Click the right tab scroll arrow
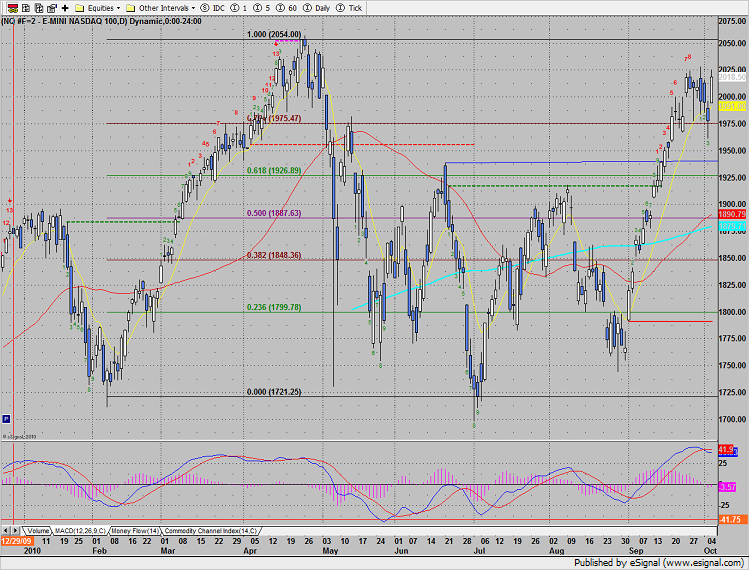The image size is (749, 570). pyautogui.click(x=15, y=531)
